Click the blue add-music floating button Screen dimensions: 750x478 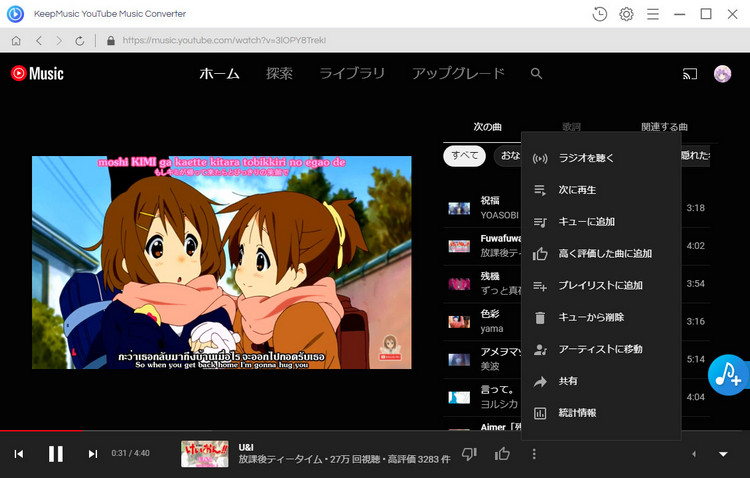coord(728,375)
